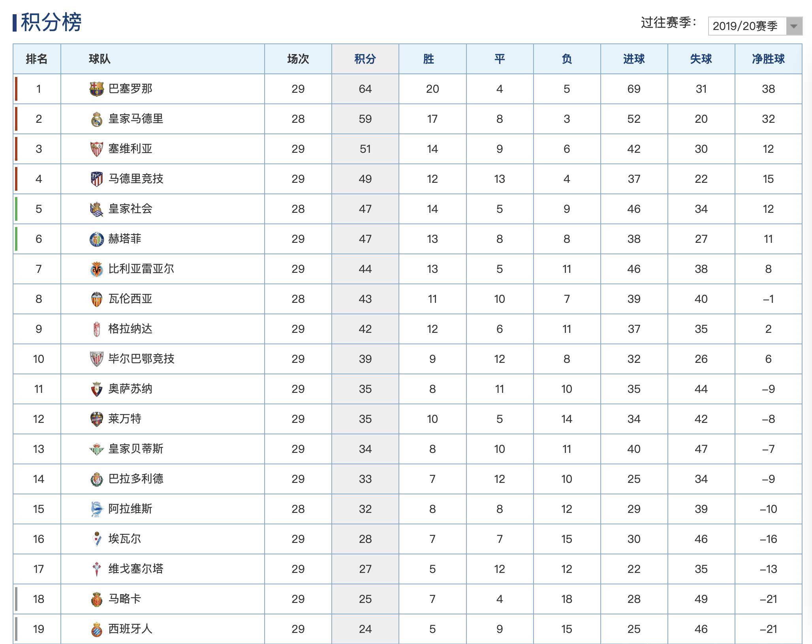Click the Granada (格拉纳达) club crest

[x=97, y=329]
